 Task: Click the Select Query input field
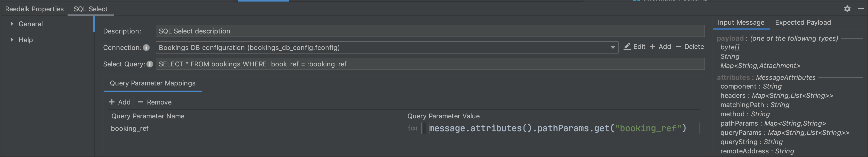[x=430, y=64]
